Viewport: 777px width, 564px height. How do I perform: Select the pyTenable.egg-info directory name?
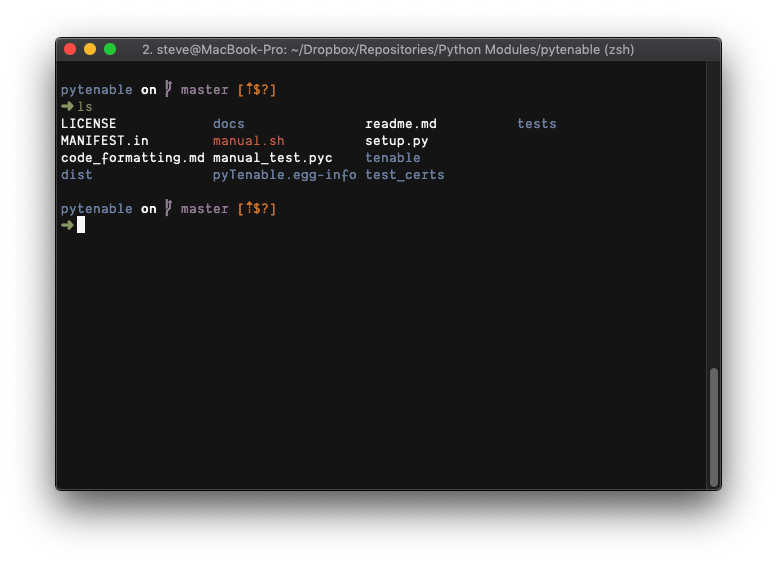[284, 175]
